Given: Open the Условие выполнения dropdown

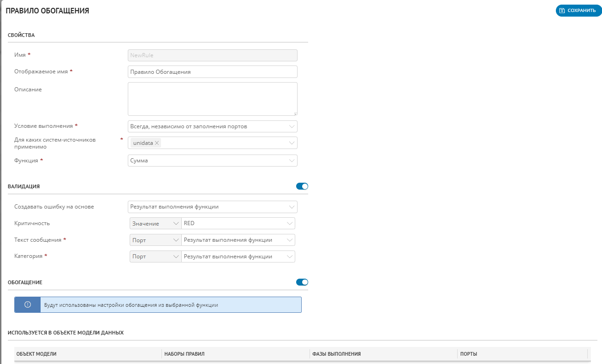Looking at the screenshot, I should click(x=212, y=126).
